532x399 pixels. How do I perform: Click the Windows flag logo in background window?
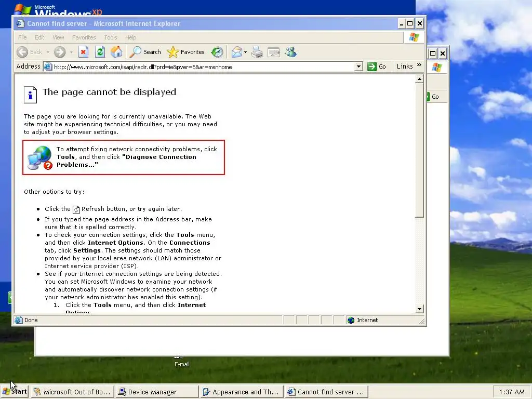(436, 67)
